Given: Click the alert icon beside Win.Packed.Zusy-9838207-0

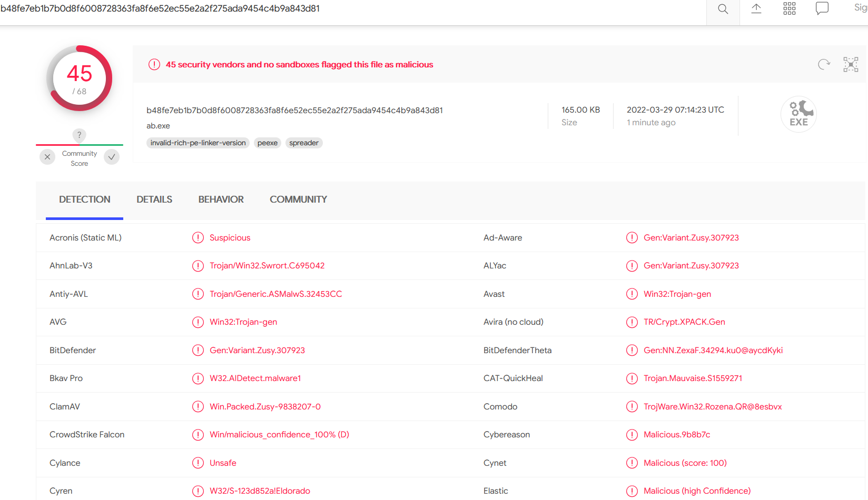Looking at the screenshot, I should point(198,407).
